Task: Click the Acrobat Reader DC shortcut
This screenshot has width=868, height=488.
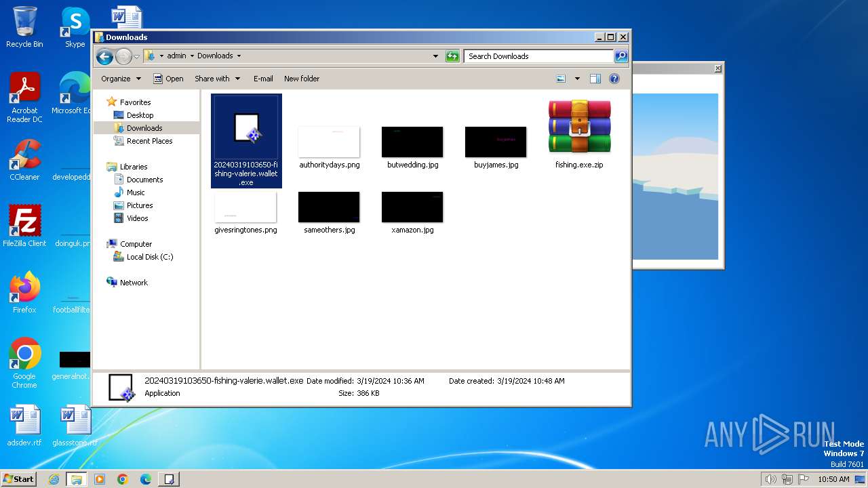Action: point(24,98)
